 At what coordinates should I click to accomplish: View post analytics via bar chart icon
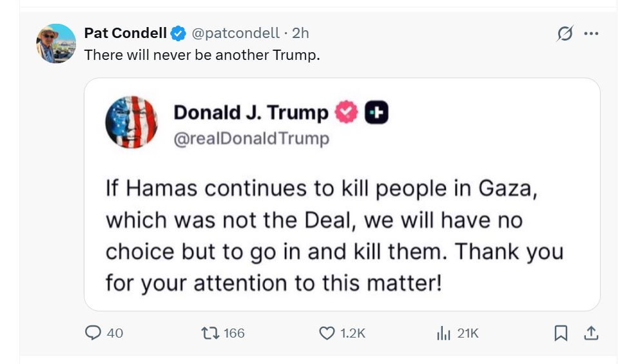[x=443, y=332]
